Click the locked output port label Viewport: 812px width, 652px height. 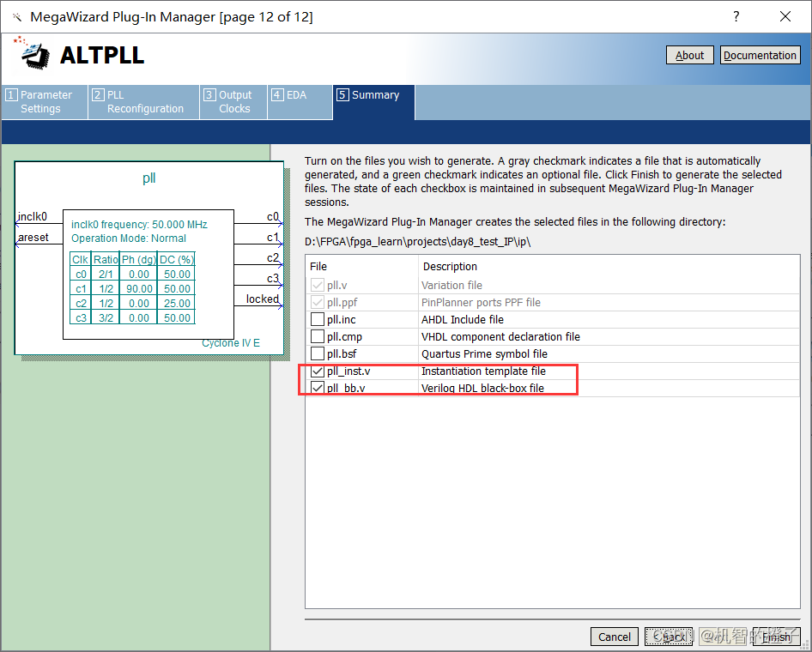pos(262,299)
